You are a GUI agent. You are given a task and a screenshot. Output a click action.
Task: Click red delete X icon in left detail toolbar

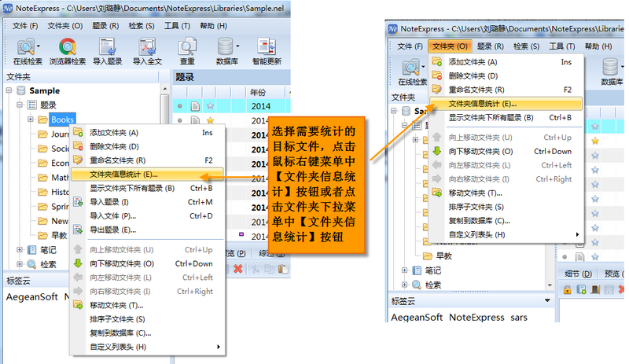(238, 269)
